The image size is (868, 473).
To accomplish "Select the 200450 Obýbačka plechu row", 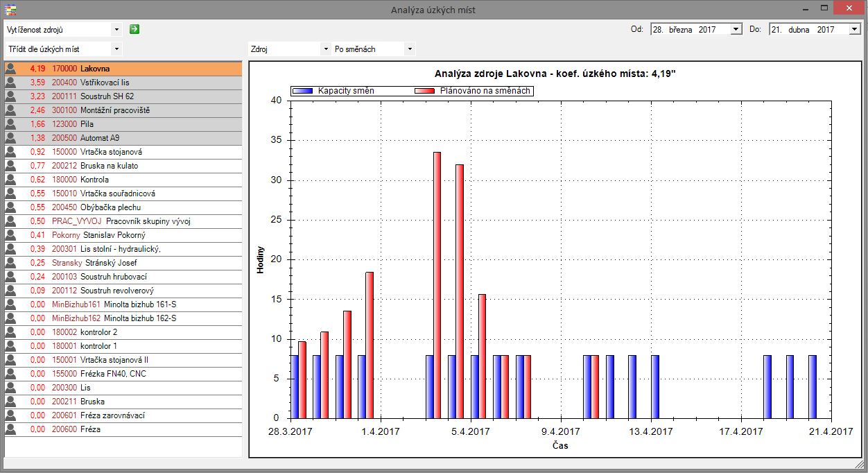I will [x=123, y=207].
